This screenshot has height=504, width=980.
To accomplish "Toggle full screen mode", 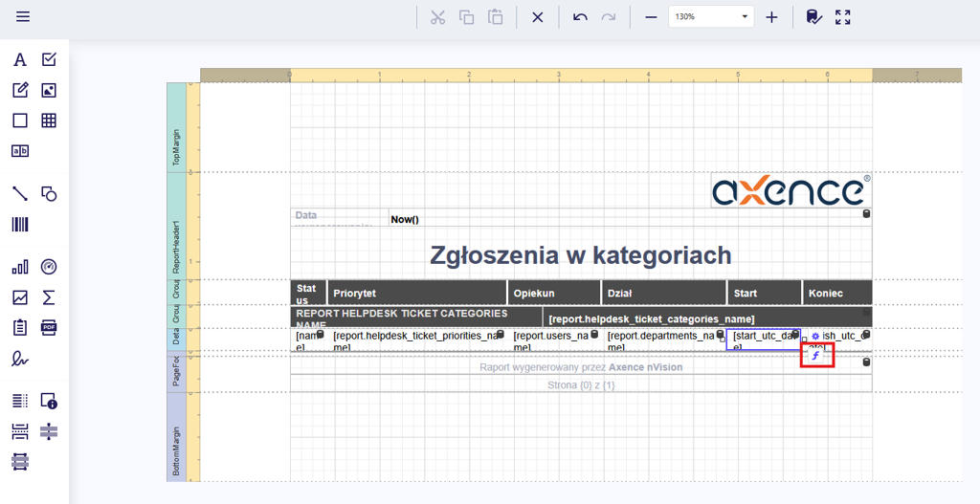I will 843,17.
